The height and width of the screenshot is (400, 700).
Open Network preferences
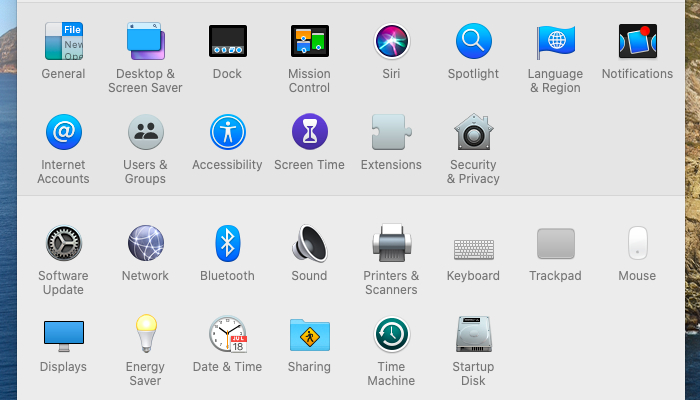[146, 243]
